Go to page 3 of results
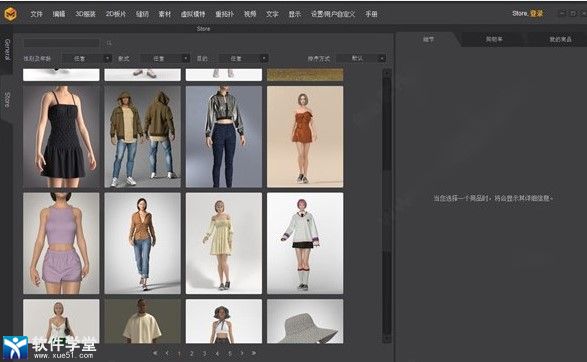The width and height of the screenshot is (587, 362). (204, 353)
